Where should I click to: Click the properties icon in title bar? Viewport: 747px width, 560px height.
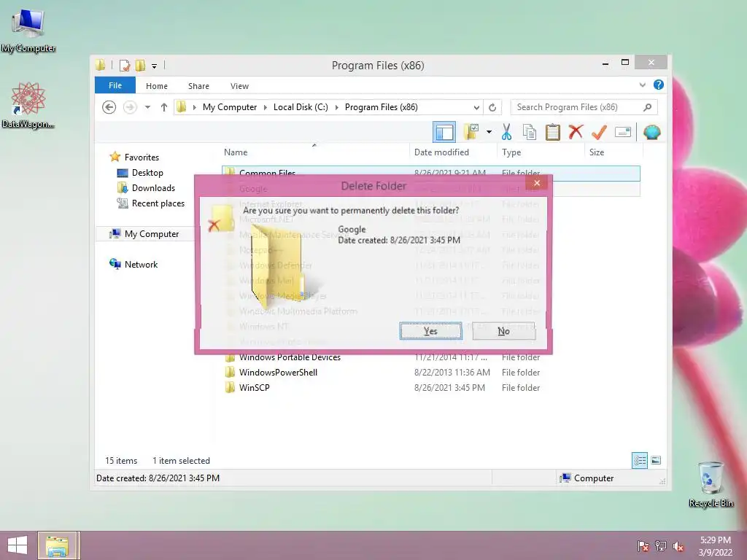pos(124,65)
